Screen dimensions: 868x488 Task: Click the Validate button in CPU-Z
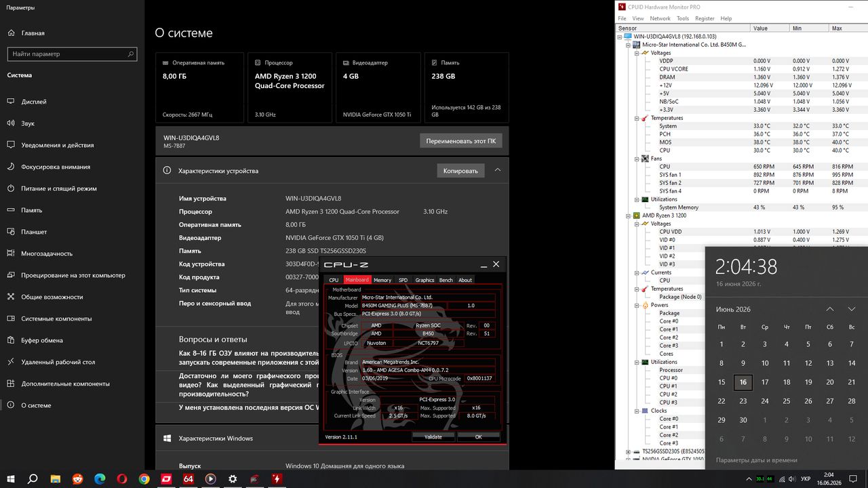click(433, 437)
